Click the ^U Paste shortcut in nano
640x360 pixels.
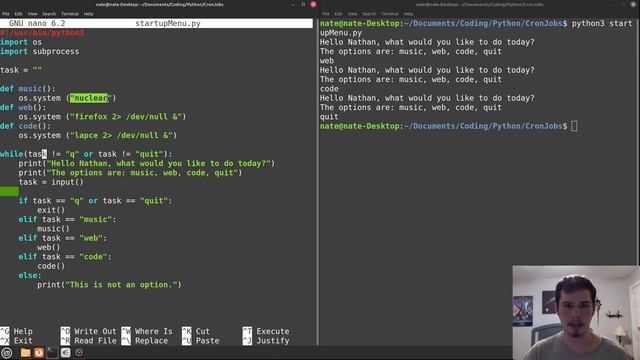[201, 340]
